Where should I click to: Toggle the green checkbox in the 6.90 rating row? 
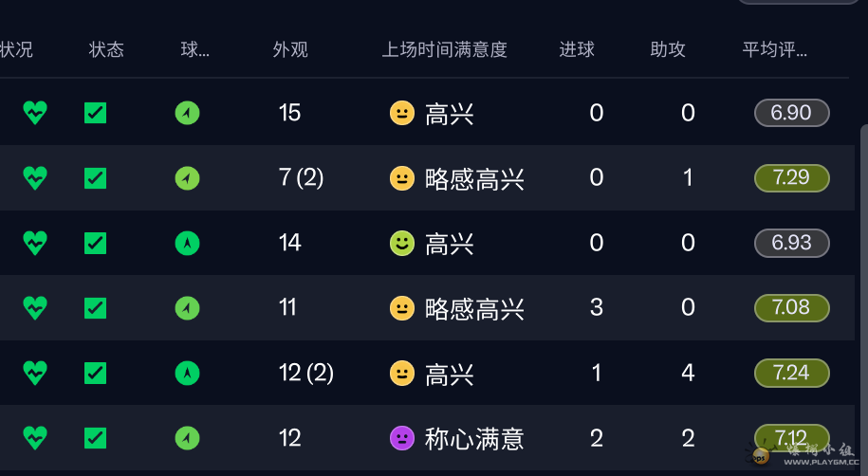(x=95, y=113)
